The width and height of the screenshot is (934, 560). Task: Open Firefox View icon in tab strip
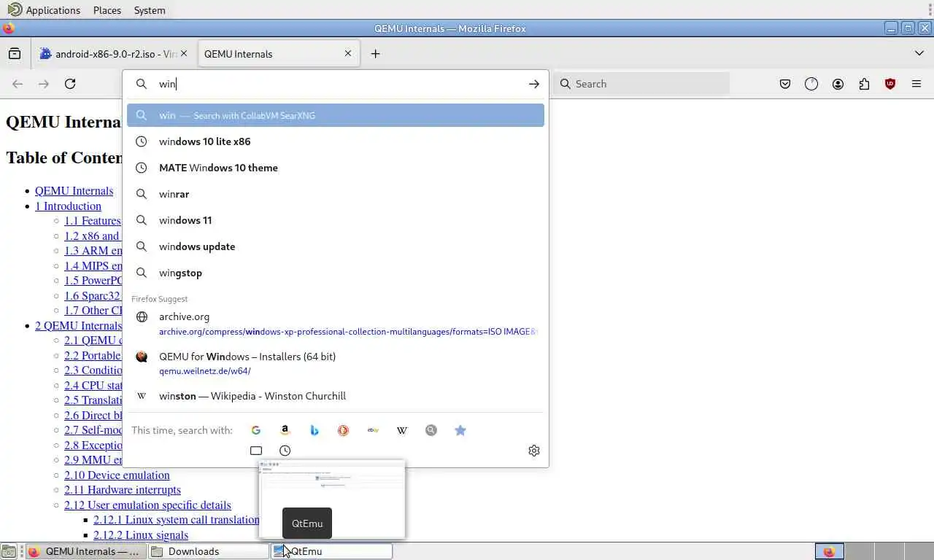coord(15,53)
